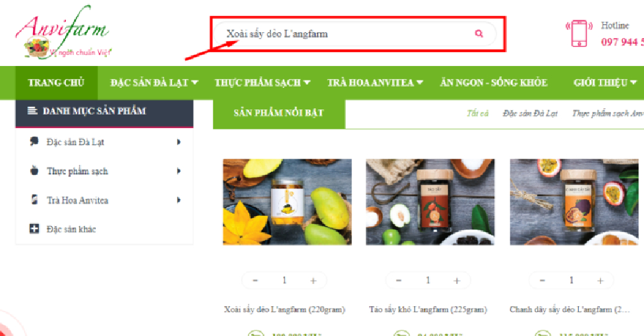The image size is (644, 336).
Task: Open Ăn ngon - Sống khỏe menu item
Action: 494,83
